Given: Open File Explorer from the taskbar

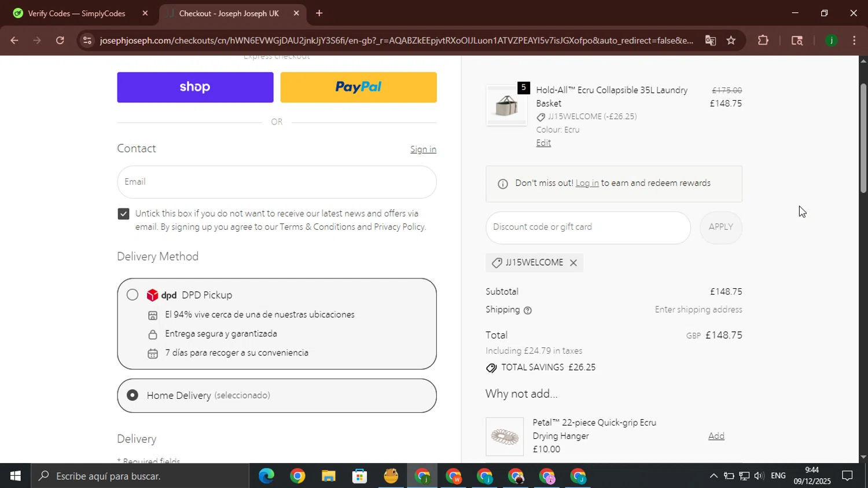Looking at the screenshot, I should 329,476.
